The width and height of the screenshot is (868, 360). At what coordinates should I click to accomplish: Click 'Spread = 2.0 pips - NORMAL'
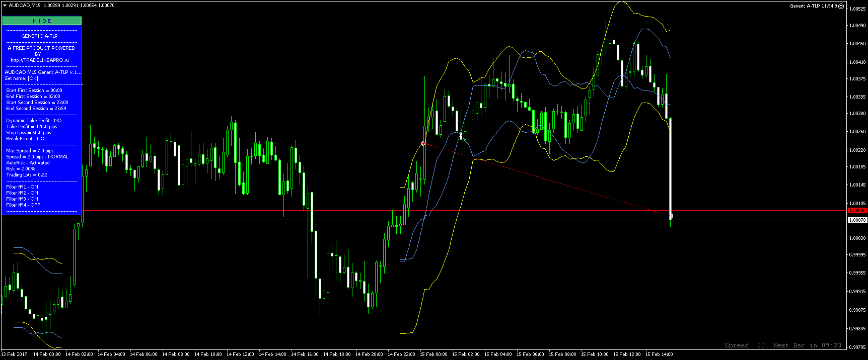(37, 157)
